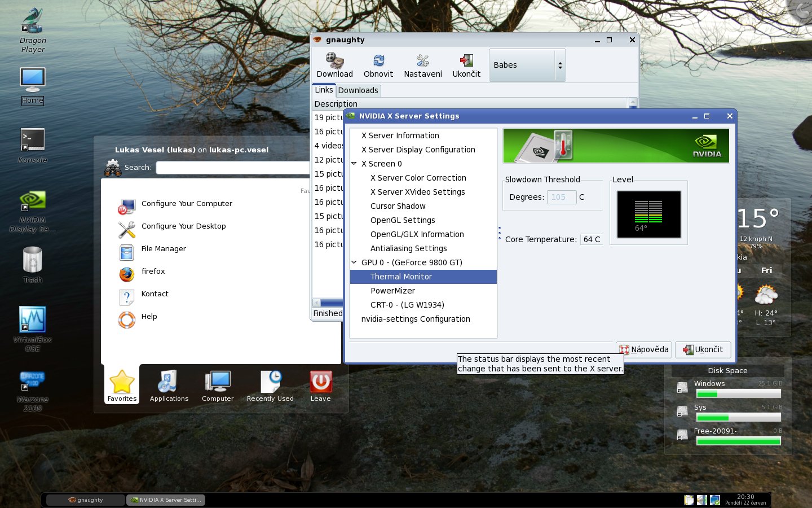
Task: Select X Server Color Correction
Action: point(418,178)
